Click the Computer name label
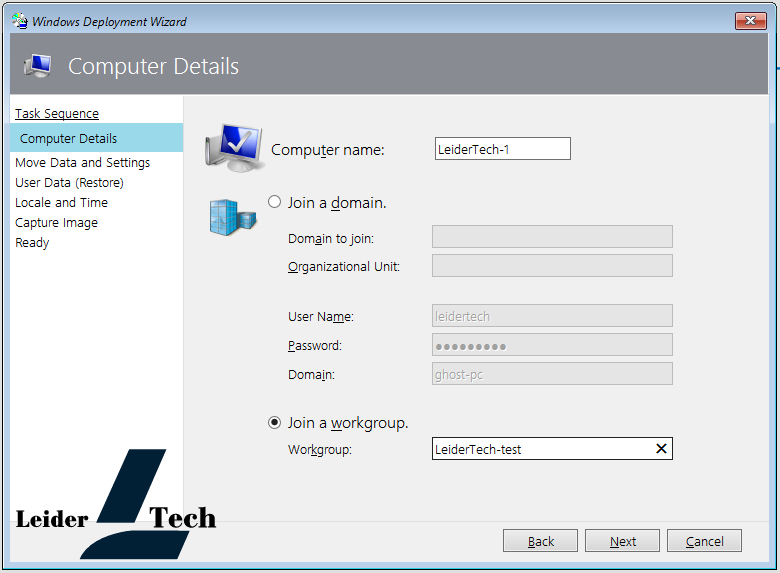The image size is (780, 573). point(328,150)
